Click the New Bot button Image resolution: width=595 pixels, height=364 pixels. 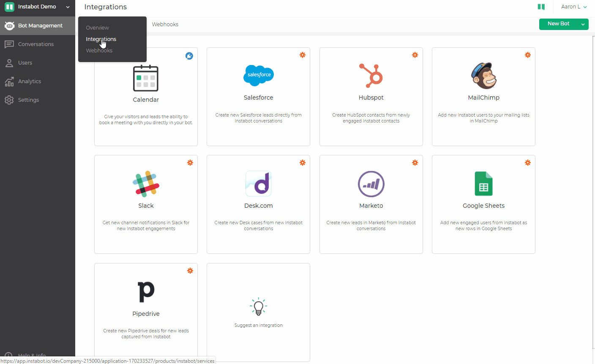pyautogui.click(x=558, y=24)
